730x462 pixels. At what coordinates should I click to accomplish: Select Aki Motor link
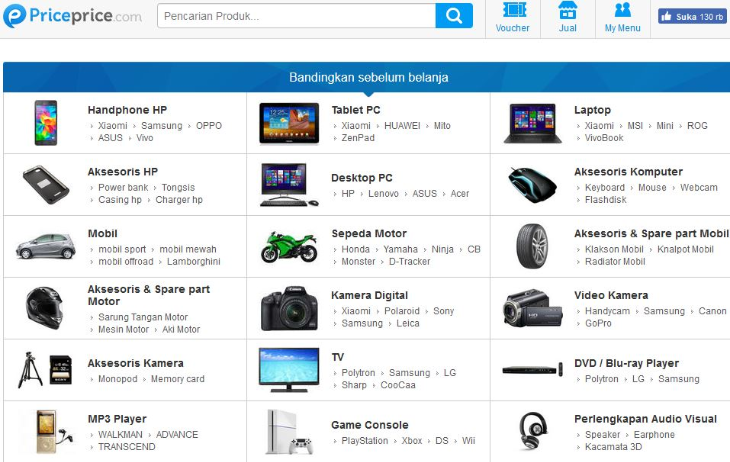(x=181, y=329)
